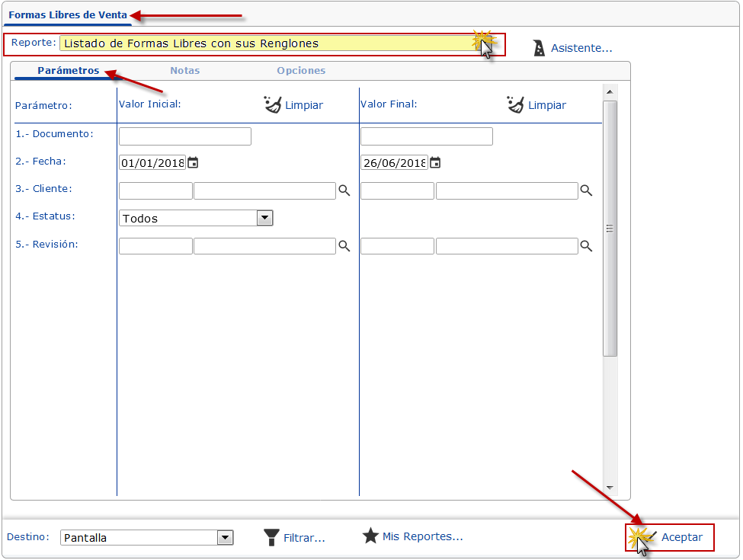Click the '1.- Documento:' label
Image resolution: width=743 pixels, height=560 pixels.
[55, 134]
